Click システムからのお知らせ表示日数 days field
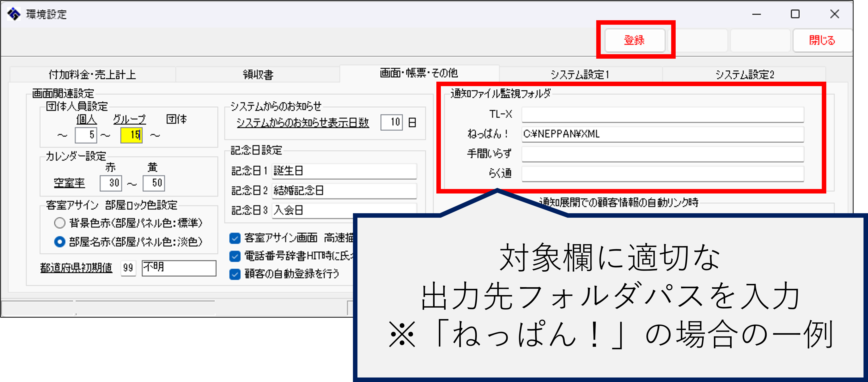Viewport: 868px width, 382px height. point(392,122)
